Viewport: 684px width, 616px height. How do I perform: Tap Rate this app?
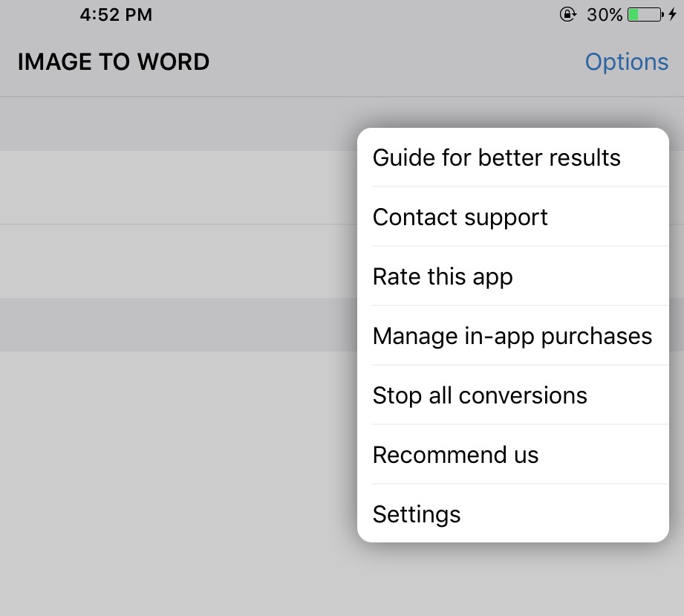click(443, 276)
